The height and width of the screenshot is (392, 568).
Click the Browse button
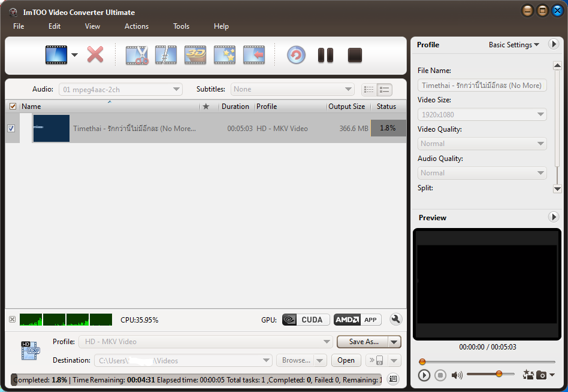(x=295, y=360)
